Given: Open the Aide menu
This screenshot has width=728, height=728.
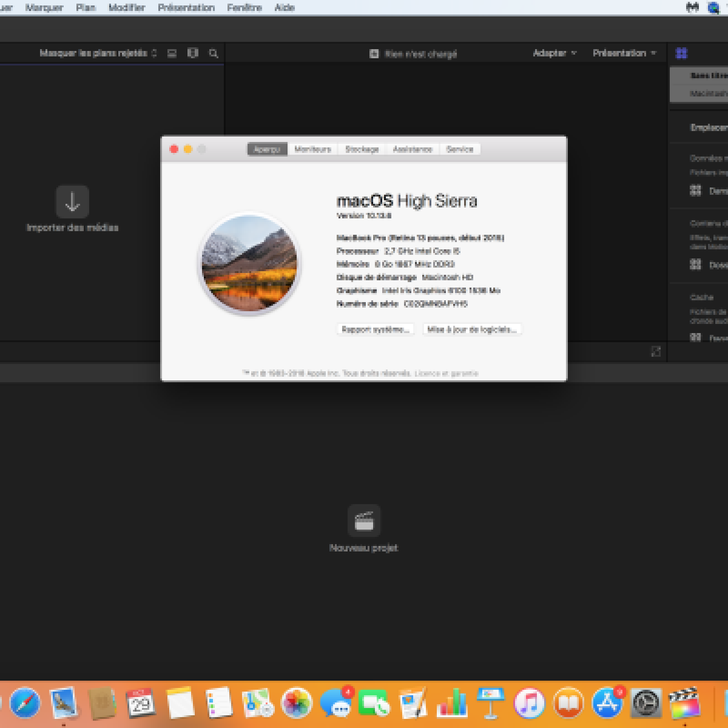Looking at the screenshot, I should pos(284,8).
